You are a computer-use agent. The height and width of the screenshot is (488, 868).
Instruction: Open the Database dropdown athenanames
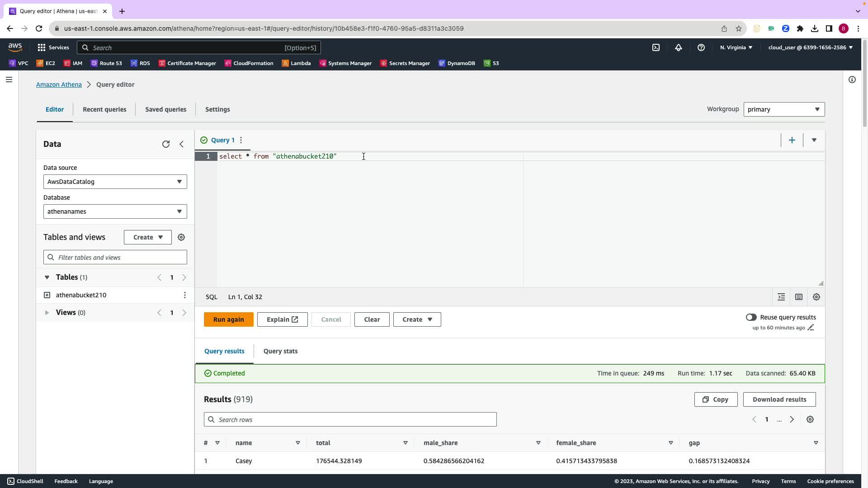tap(115, 211)
